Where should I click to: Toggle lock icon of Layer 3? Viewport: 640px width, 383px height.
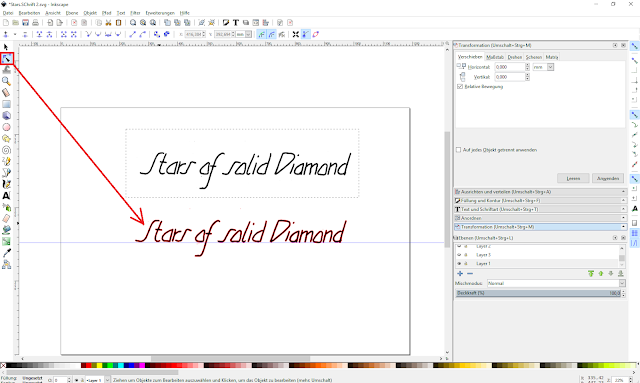pyautogui.click(x=466, y=255)
